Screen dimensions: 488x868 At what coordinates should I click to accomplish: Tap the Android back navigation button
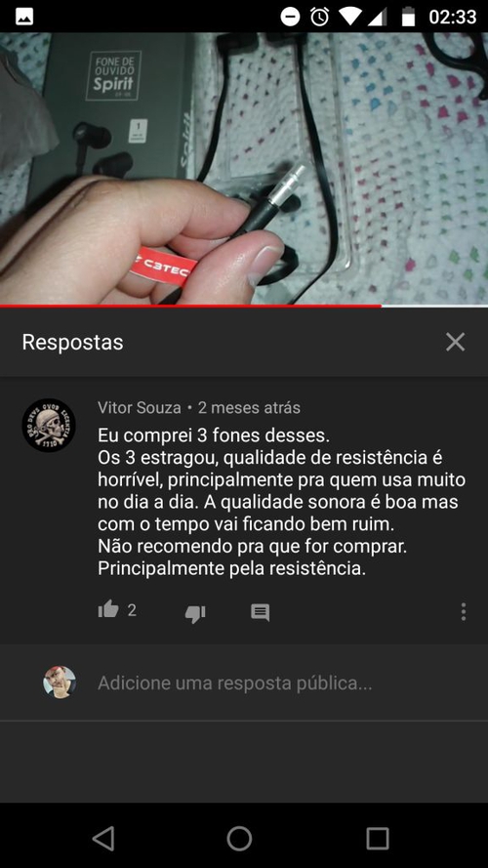click(x=104, y=838)
